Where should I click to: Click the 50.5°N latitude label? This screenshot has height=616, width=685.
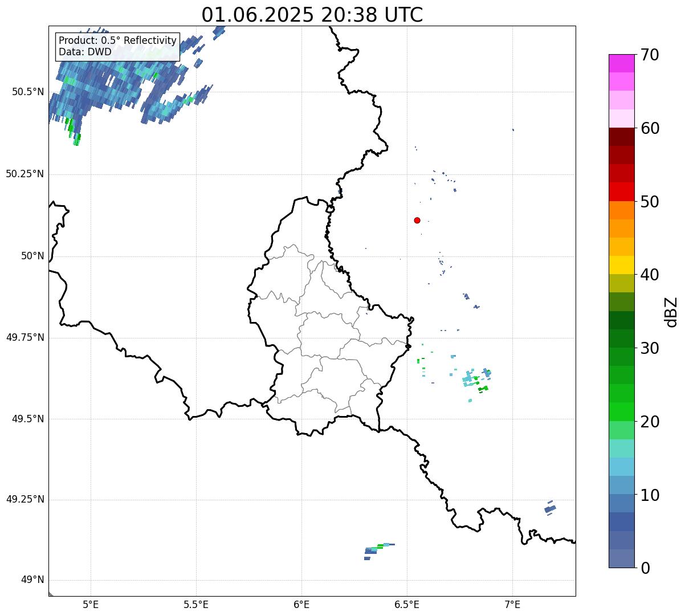(x=28, y=92)
